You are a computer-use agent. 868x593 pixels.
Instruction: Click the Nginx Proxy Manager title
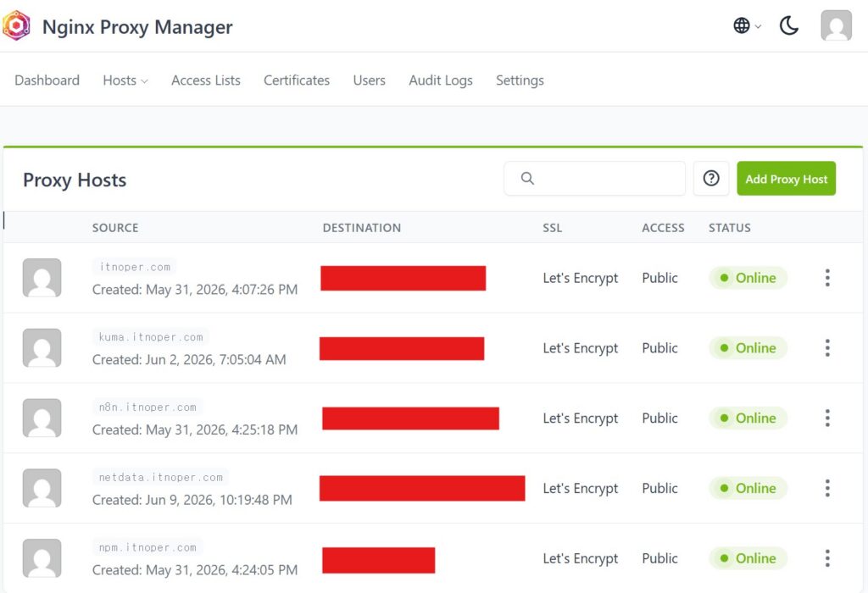pyautogui.click(x=137, y=26)
